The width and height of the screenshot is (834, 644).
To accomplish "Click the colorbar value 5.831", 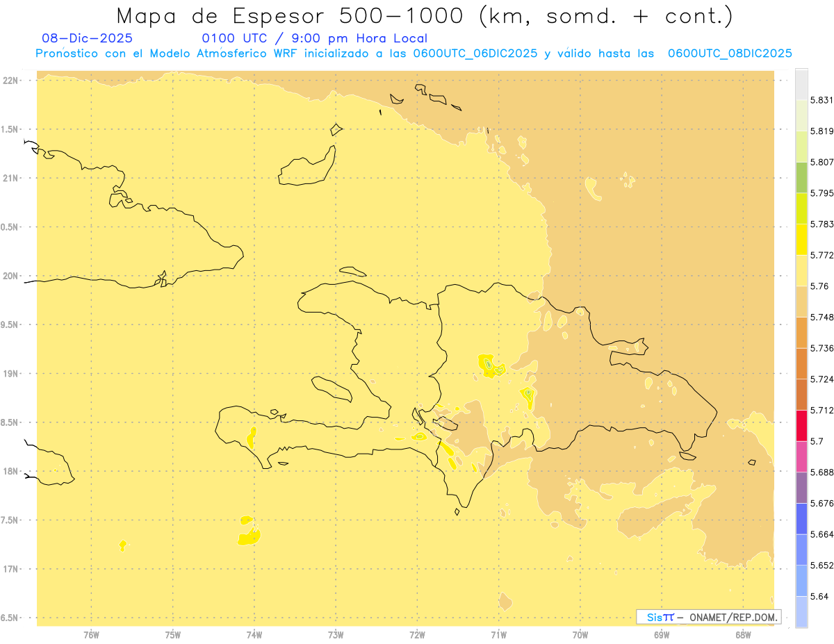I will click(821, 100).
